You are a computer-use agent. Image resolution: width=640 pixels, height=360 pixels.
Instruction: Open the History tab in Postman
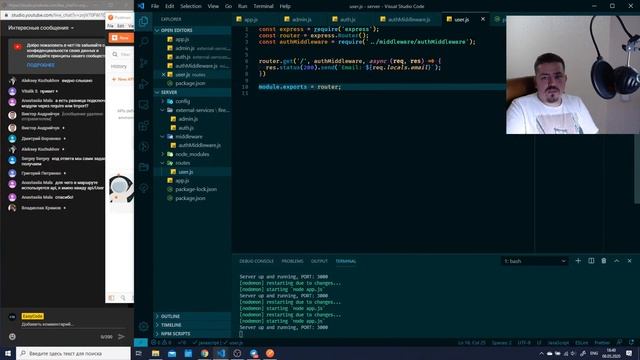click(x=118, y=66)
